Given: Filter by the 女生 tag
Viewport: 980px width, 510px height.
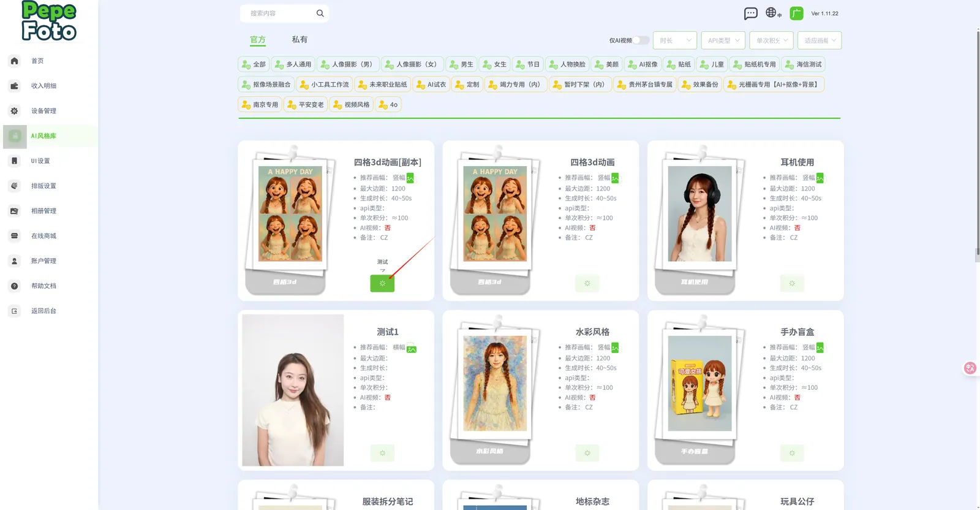Looking at the screenshot, I should (x=494, y=64).
